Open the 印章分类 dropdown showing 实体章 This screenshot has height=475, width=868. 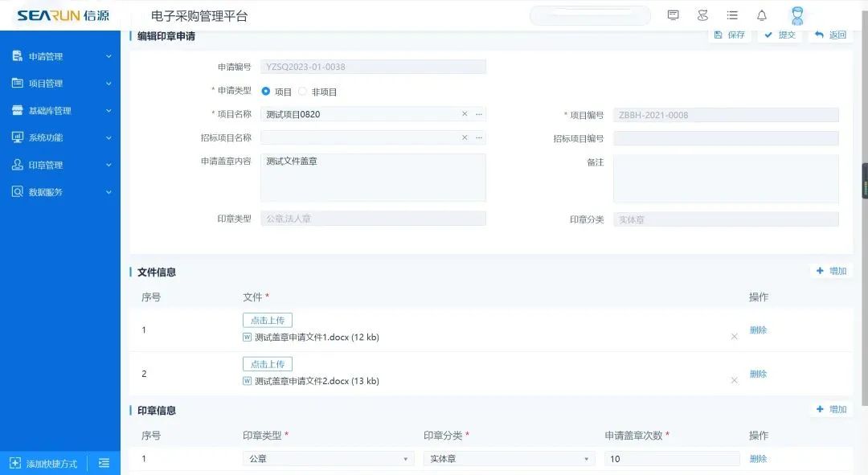509,459
